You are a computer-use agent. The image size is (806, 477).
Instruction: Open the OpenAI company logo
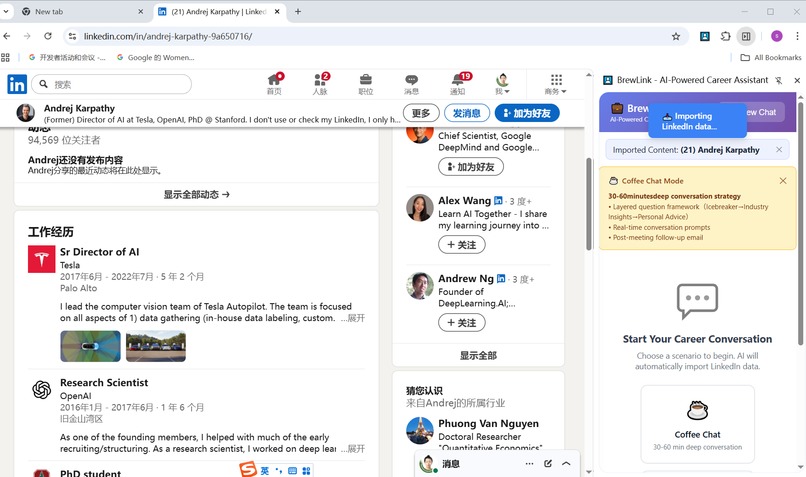click(41, 390)
